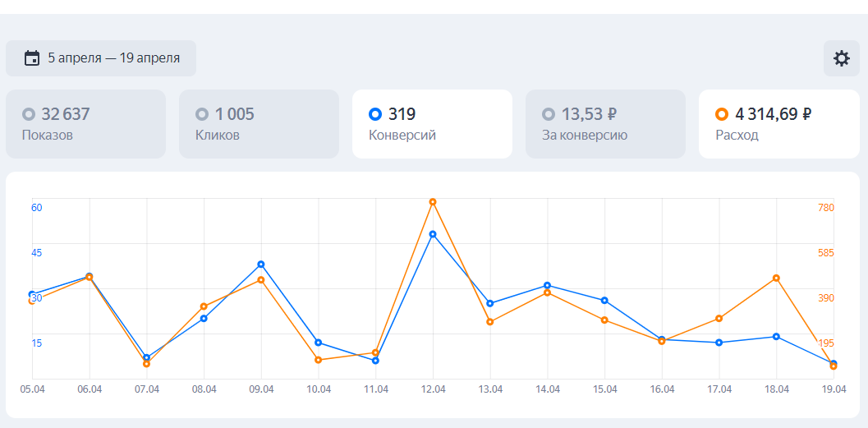Click orange data point on 18.04

pos(776,278)
